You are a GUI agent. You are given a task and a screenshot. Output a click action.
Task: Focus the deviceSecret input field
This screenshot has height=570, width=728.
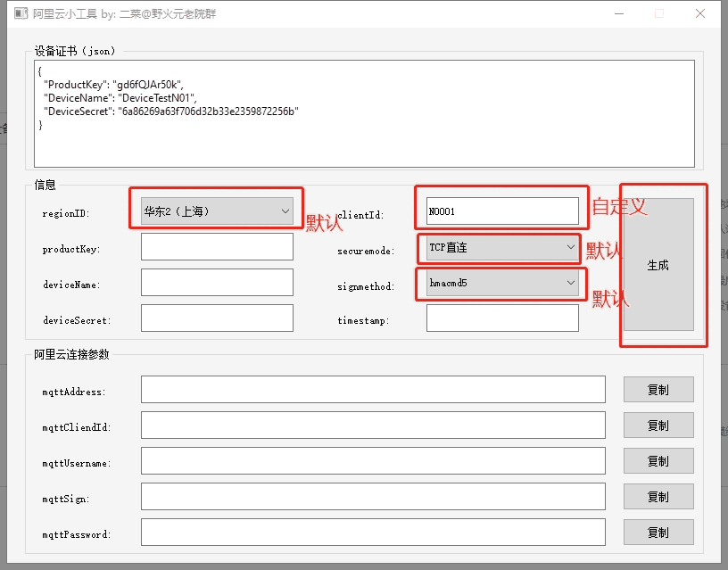[x=217, y=318]
